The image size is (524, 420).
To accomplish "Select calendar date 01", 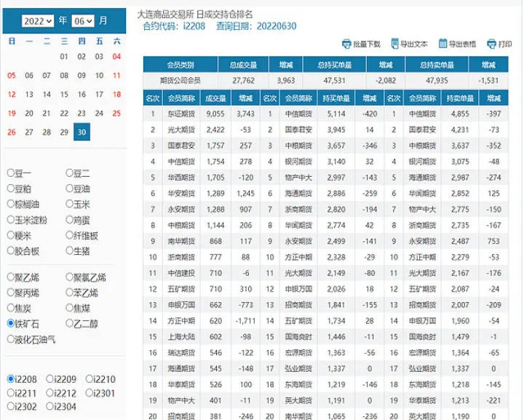I will (x=64, y=57).
